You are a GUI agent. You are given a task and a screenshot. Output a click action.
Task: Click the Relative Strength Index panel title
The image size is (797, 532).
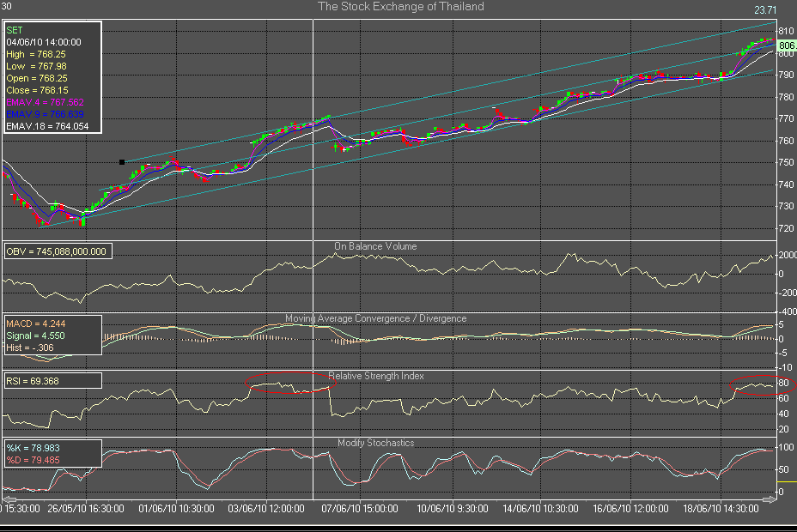(375, 376)
